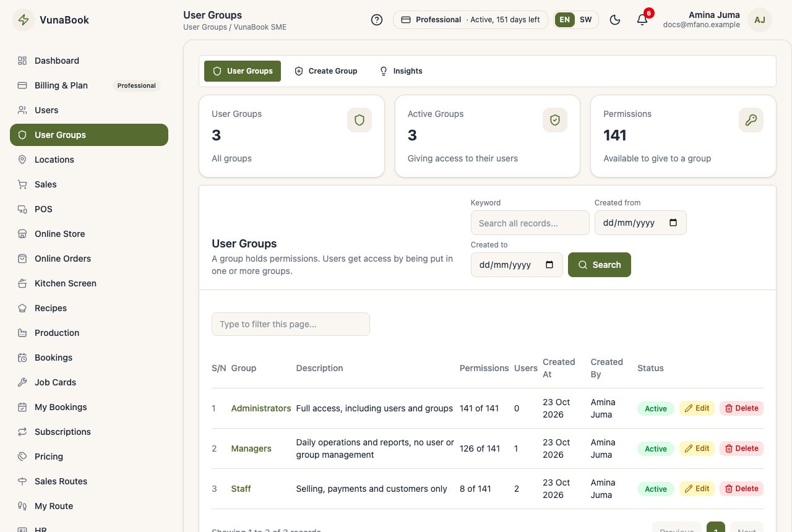Image resolution: width=792 pixels, height=532 pixels.
Task: Click the Permissions column header
Action: pyautogui.click(x=484, y=368)
